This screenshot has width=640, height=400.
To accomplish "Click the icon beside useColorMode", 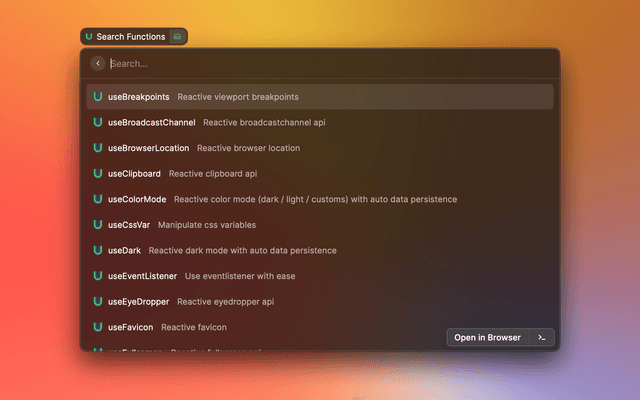I will (98, 199).
